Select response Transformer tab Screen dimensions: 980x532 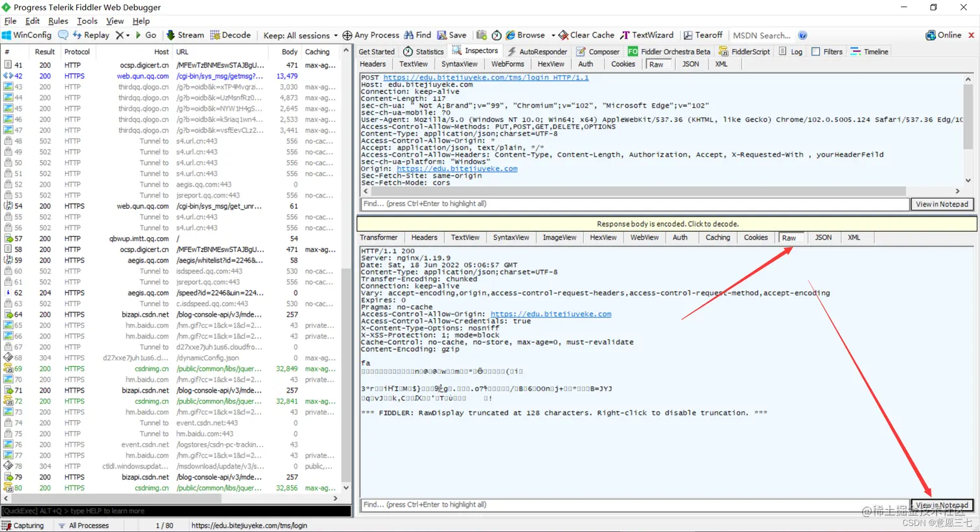click(x=379, y=237)
